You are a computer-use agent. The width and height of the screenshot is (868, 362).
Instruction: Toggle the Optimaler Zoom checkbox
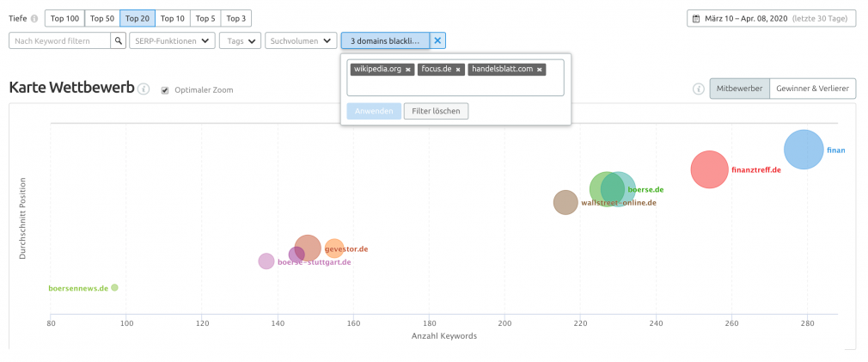(164, 90)
